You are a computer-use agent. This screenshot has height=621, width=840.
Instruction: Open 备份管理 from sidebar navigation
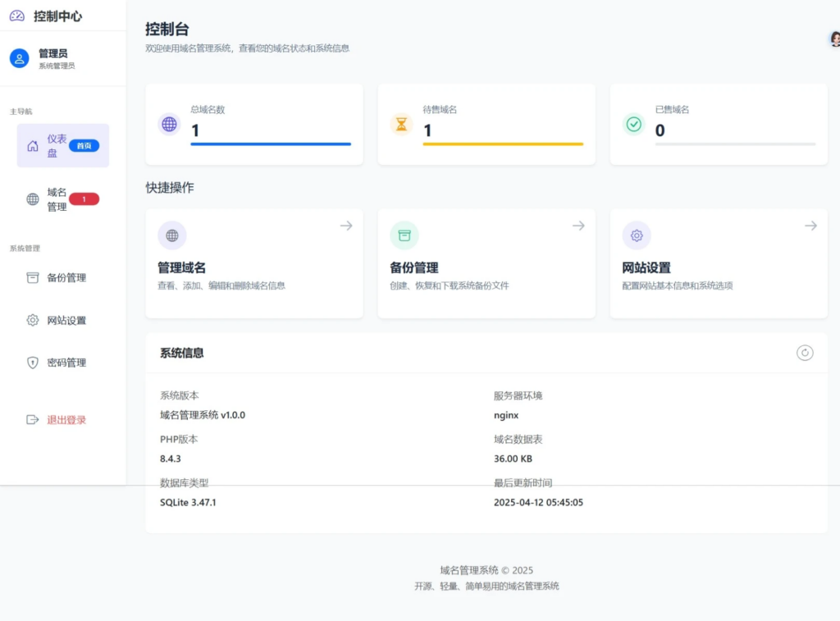pos(66,278)
